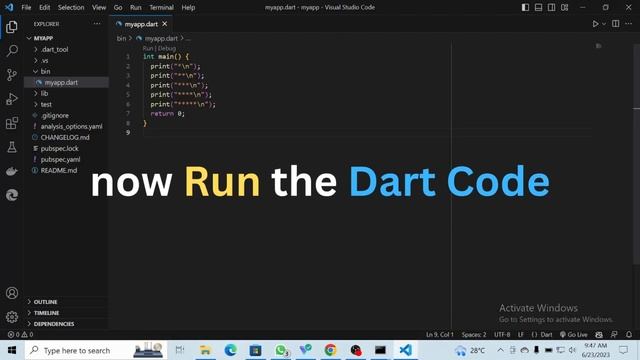Toggle primary side bar layout button
The height and width of the screenshot is (360, 640).
pos(525,7)
